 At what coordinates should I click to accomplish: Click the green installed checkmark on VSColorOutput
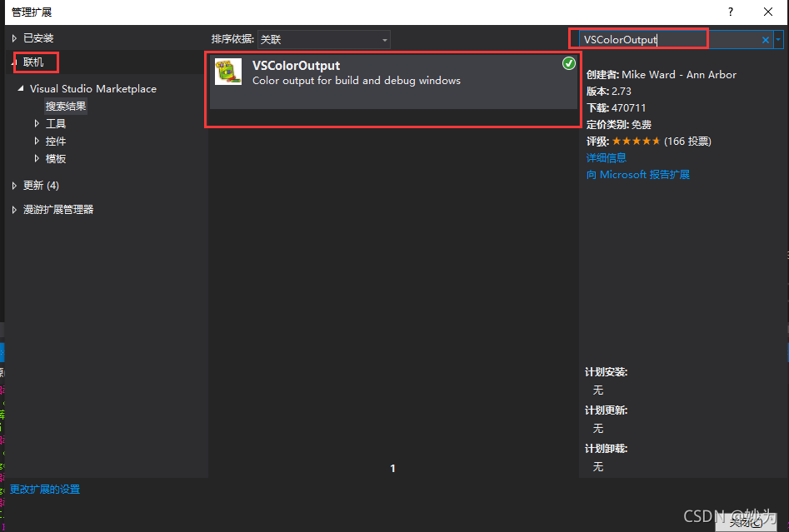point(568,63)
